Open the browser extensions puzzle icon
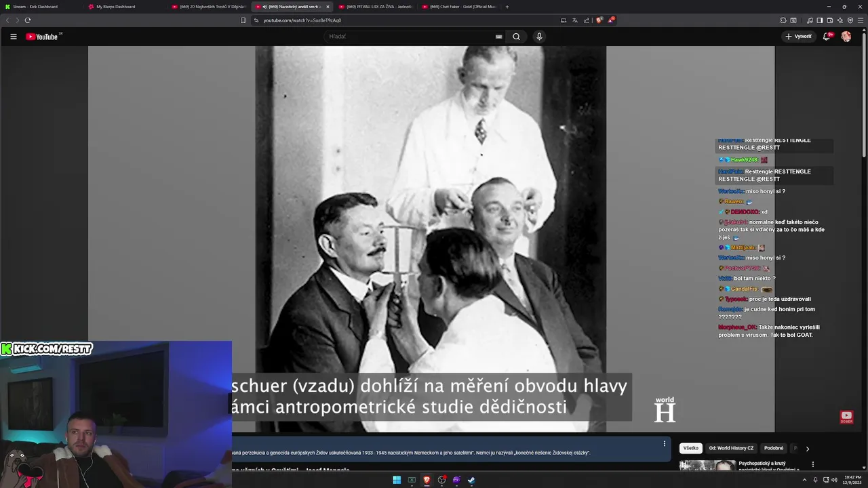The image size is (868, 488). coord(783,20)
